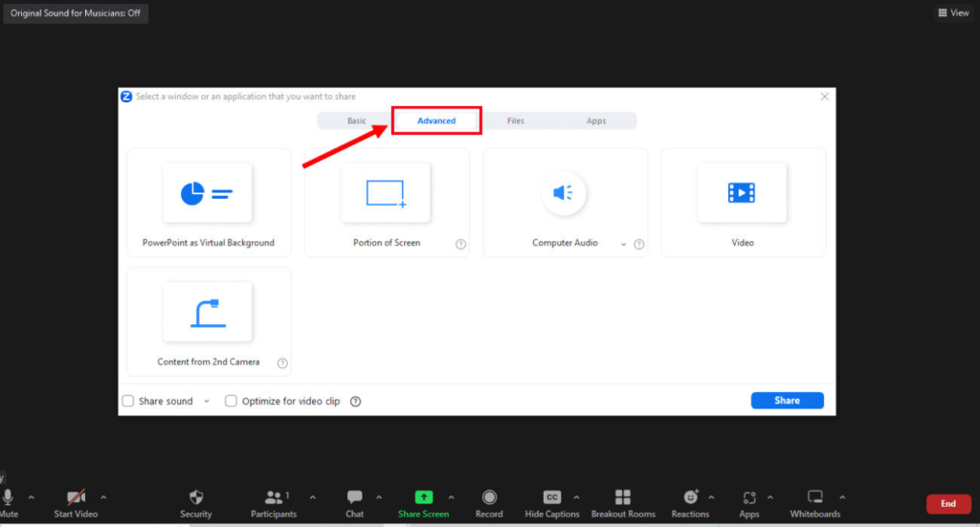Enable the Share sound checkbox
Image resolution: width=980 pixels, height=527 pixels.
(128, 401)
